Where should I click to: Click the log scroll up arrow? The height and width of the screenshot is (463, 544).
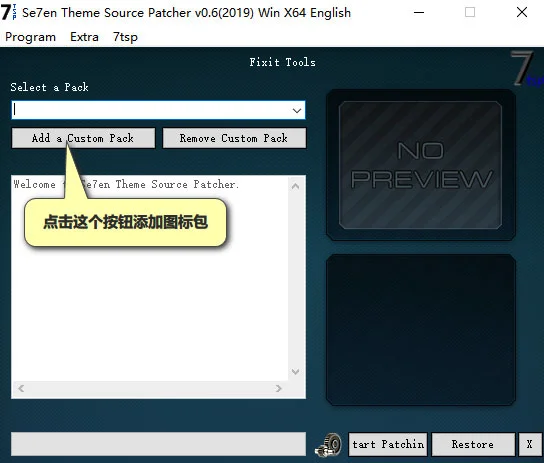[296, 186]
